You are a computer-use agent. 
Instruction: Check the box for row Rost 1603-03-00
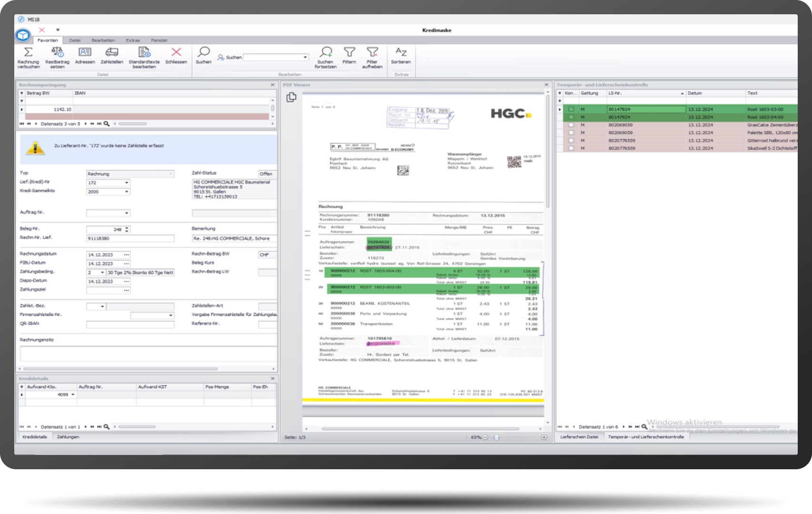tap(571, 109)
